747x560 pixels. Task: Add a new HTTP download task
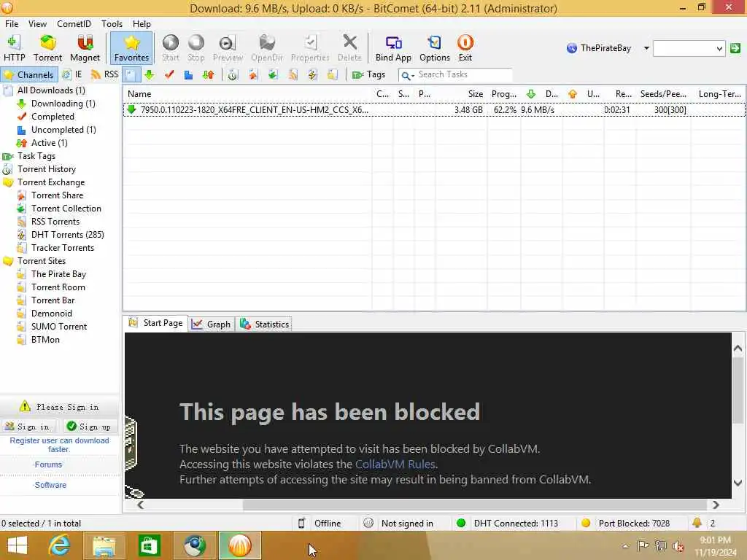click(x=15, y=48)
